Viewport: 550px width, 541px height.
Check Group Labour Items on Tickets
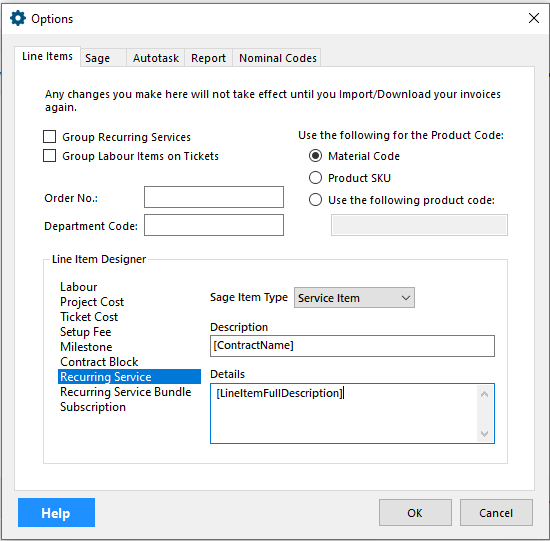point(49,156)
